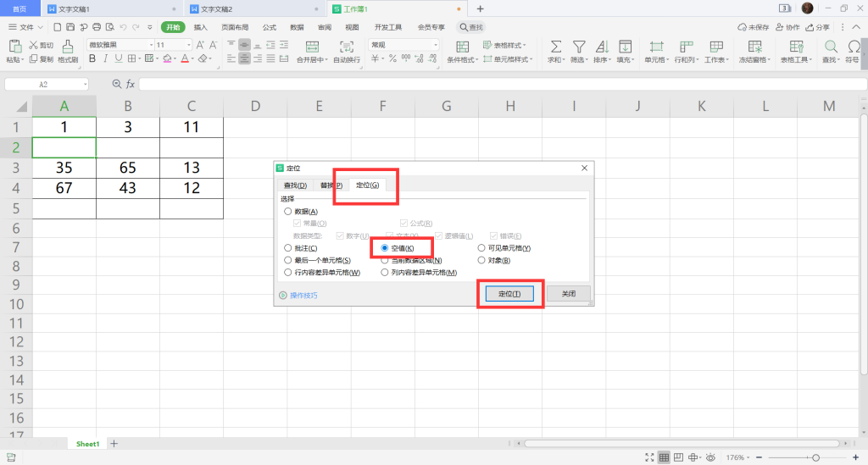Image resolution: width=868 pixels, height=465 pixels.
Task: Select the 数据(A) radio option
Action: [288, 211]
